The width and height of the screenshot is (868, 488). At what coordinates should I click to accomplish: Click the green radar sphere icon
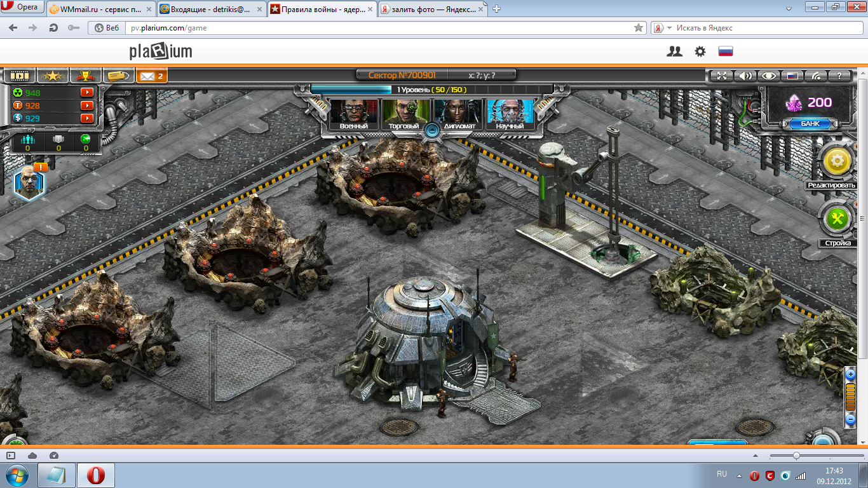pyautogui.click(x=86, y=139)
